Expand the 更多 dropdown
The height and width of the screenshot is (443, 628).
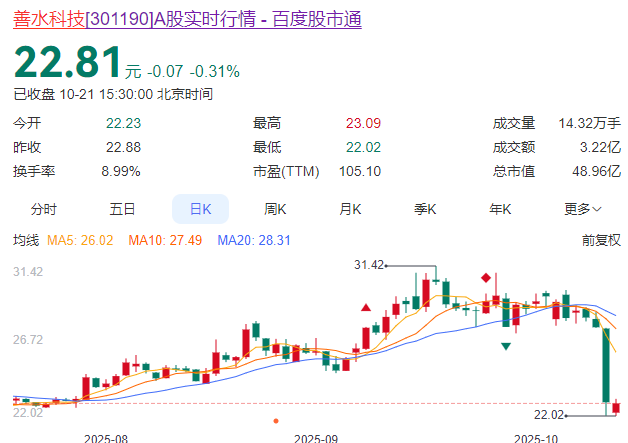tap(583, 209)
